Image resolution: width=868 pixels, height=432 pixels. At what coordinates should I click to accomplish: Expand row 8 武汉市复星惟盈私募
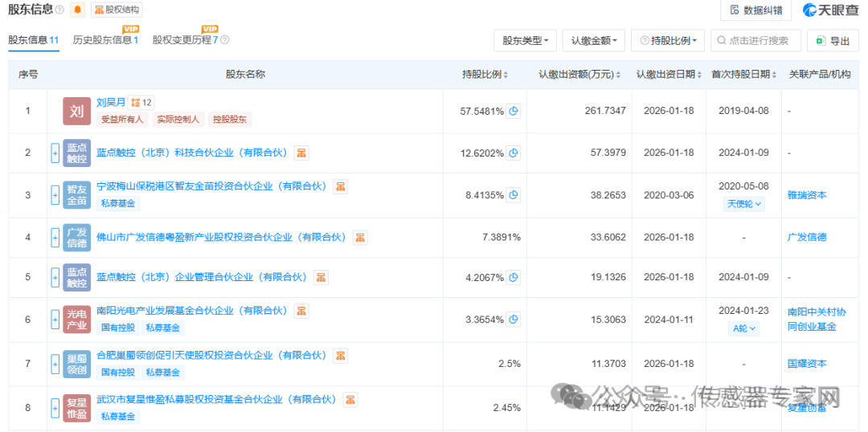[x=55, y=408]
